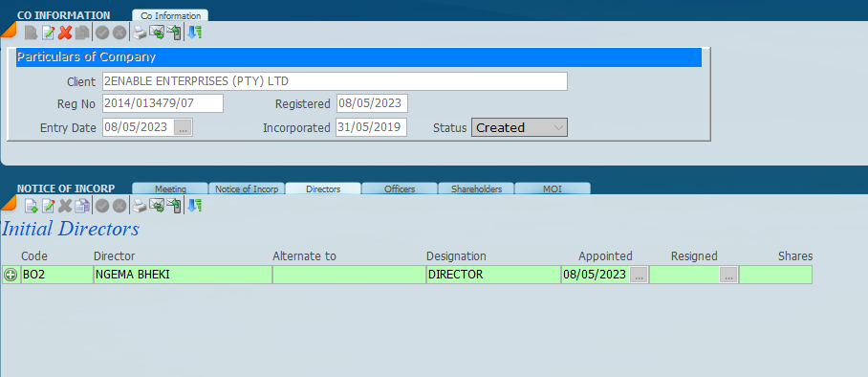Click the Entry Date field 08/05/2023

tap(139, 127)
